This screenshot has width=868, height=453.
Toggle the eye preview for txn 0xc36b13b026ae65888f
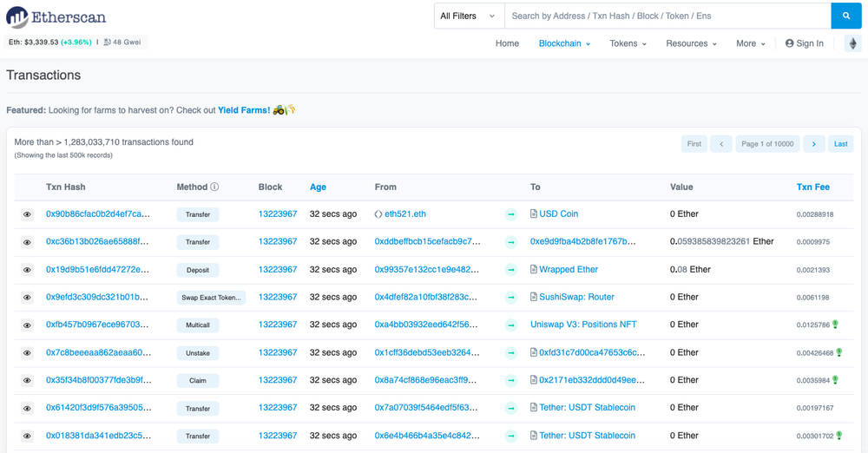[x=27, y=242]
